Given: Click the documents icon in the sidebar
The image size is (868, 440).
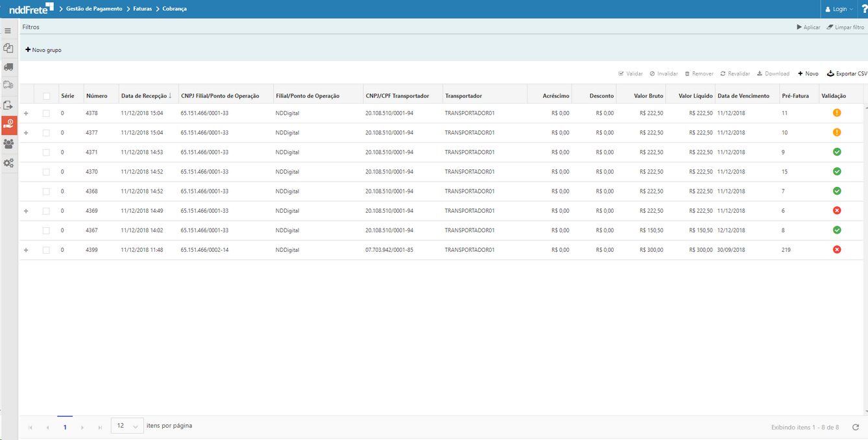Looking at the screenshot, I should 8,49.
